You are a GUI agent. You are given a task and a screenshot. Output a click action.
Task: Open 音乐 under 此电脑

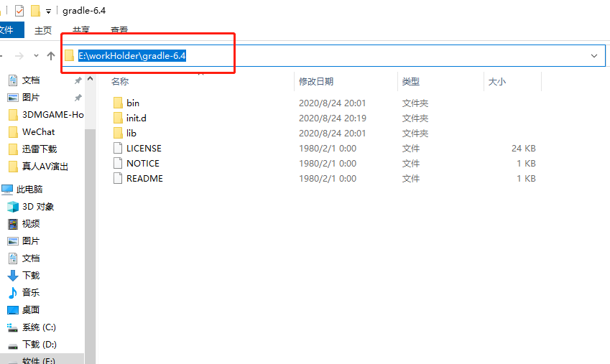coord(31,292)
